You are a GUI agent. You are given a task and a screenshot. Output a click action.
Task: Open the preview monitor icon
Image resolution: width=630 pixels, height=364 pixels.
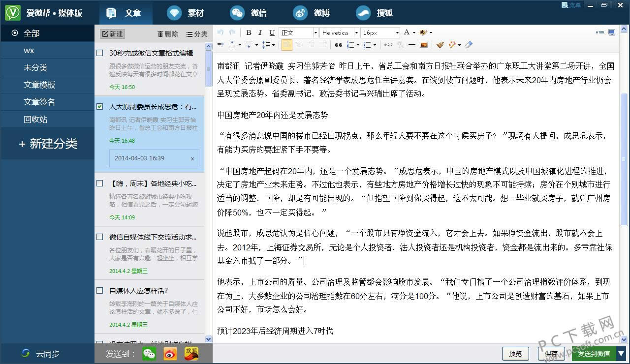(x=612, y=32)
